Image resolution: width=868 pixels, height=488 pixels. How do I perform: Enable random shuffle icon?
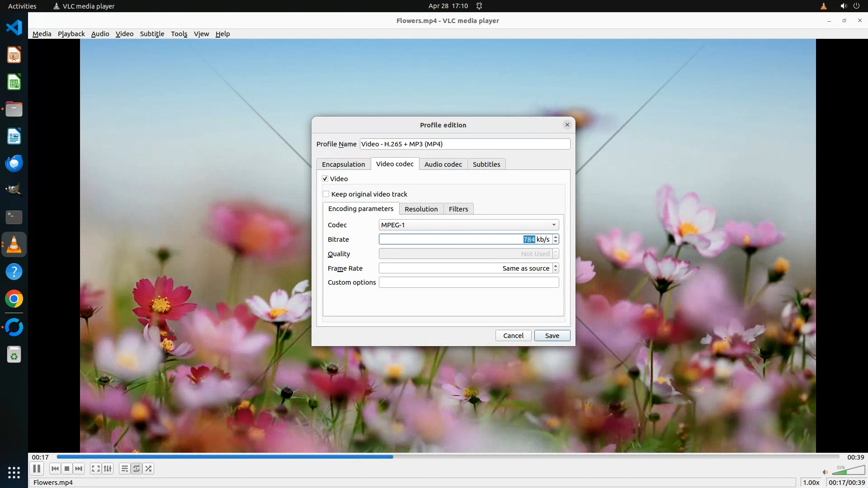click(148, 469)
